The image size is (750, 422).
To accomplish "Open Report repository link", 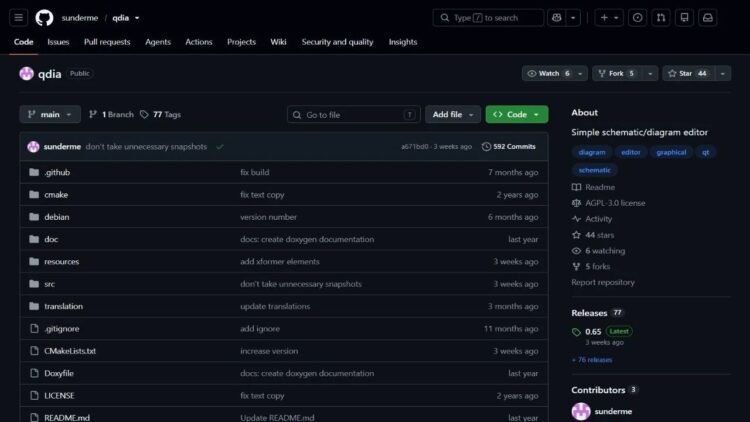I will tap(603, 282).
